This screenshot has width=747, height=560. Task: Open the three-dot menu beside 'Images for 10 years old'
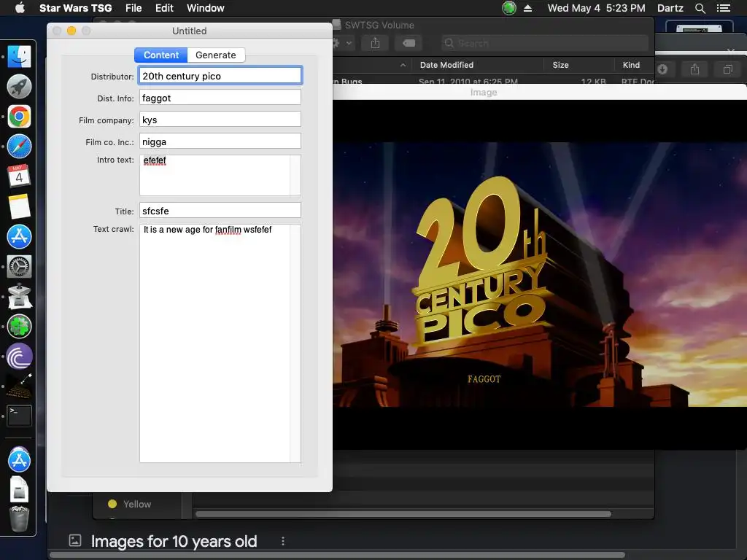click(x=283, y=541)
